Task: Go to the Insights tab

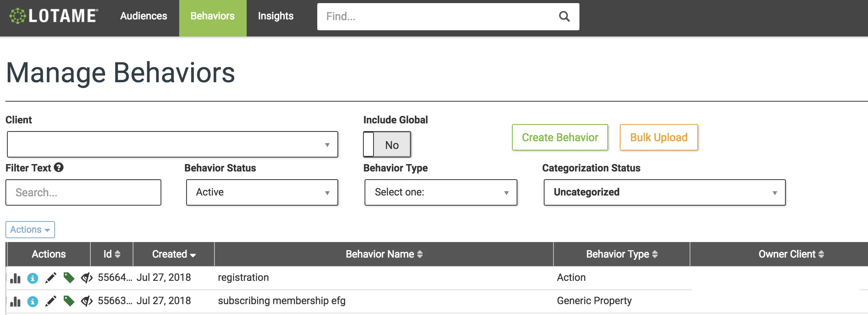Action: (x=276, y=16)
